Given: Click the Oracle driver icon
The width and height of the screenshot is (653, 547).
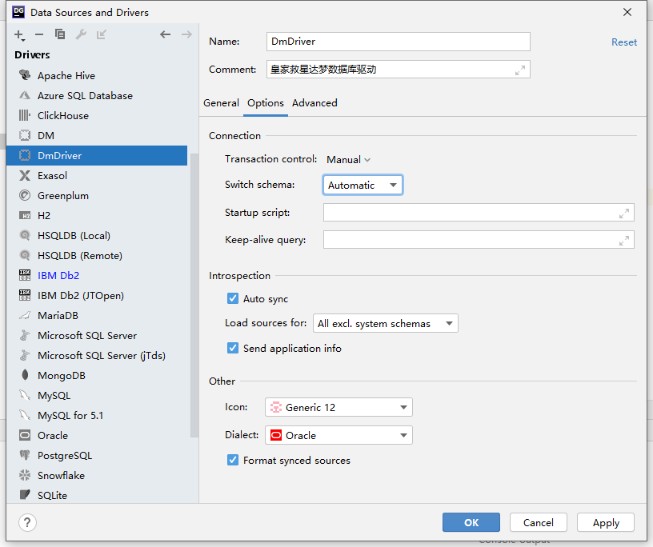Looking at the screenshot, I should (25, 435).
